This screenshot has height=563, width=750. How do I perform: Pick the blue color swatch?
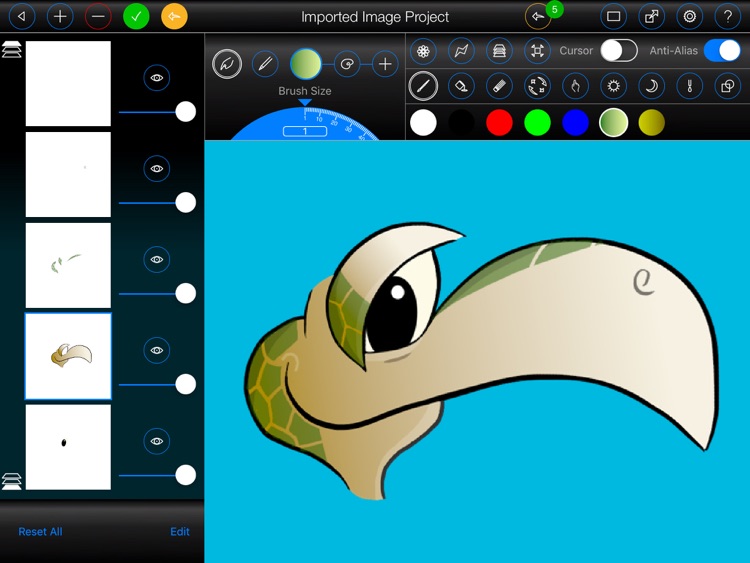pos(575,122)
